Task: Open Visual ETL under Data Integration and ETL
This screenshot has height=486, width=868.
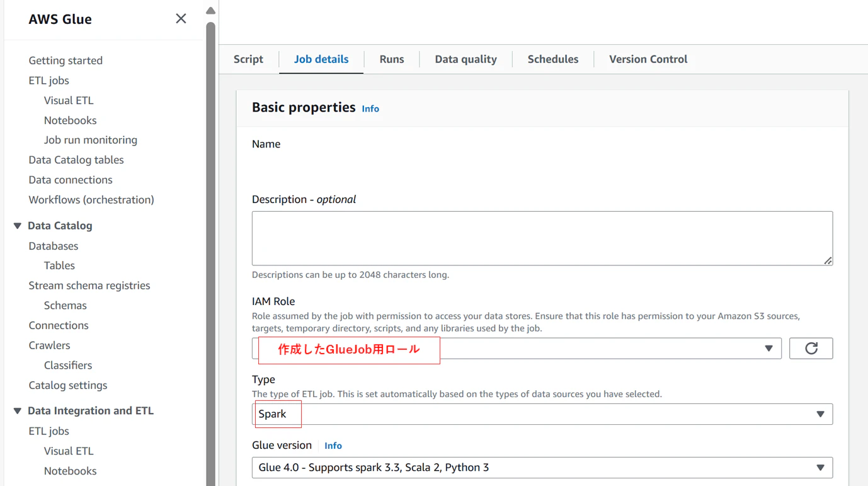Action: click(69, 451)
